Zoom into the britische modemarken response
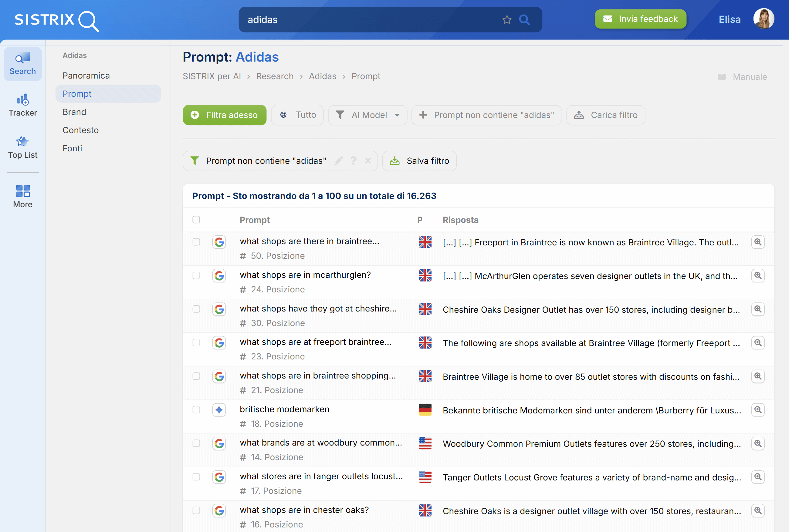This screenshot has height=532, width=789. (x=757, y=410)
